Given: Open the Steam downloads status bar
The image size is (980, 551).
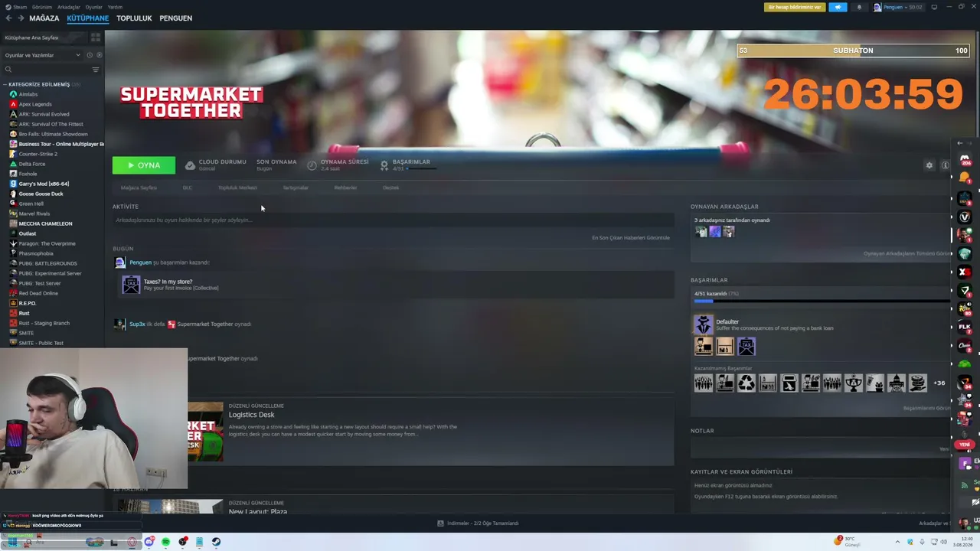Looking at the screenshot, I should [479, 523].
